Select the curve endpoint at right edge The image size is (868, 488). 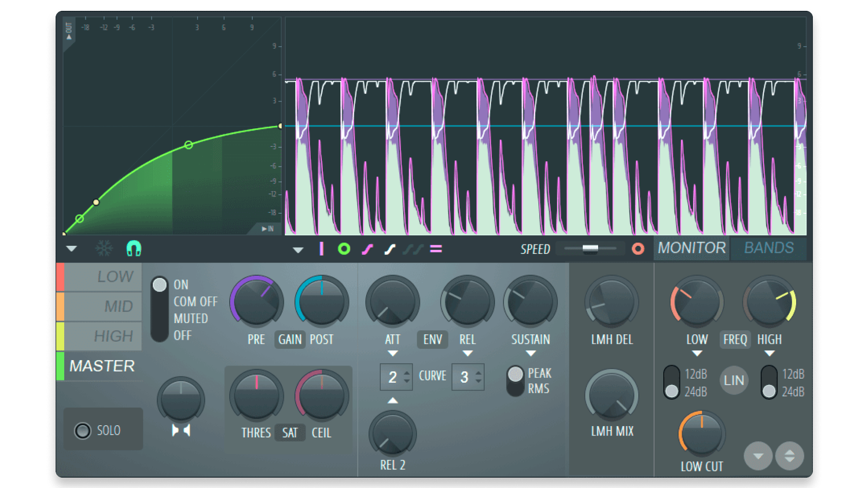coord(280,126)
